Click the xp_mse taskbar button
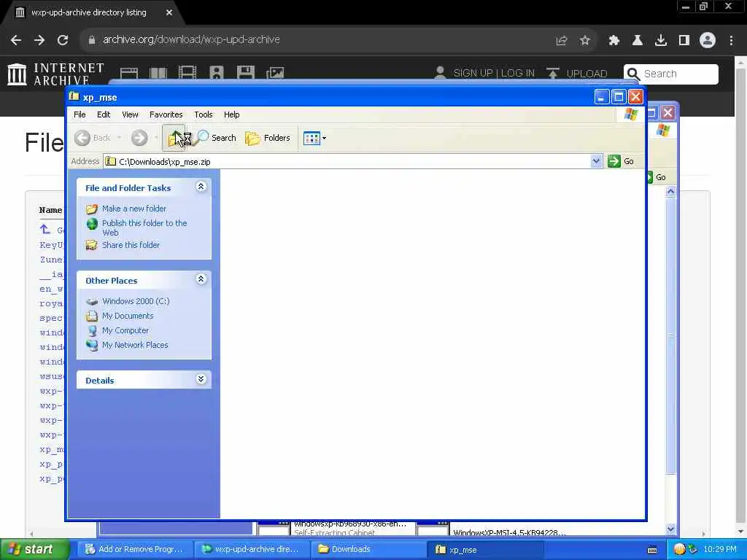The image size is (747, 560). pos(485,550)
